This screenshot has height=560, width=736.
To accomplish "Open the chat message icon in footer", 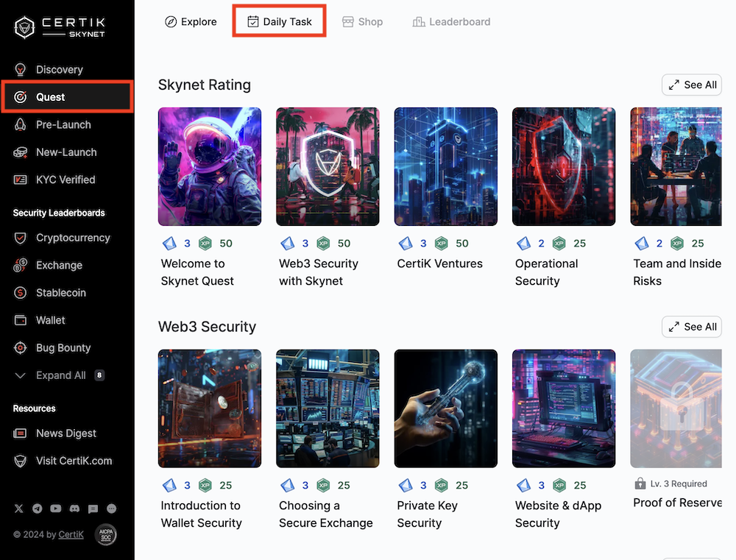I will tap(93, 508).
